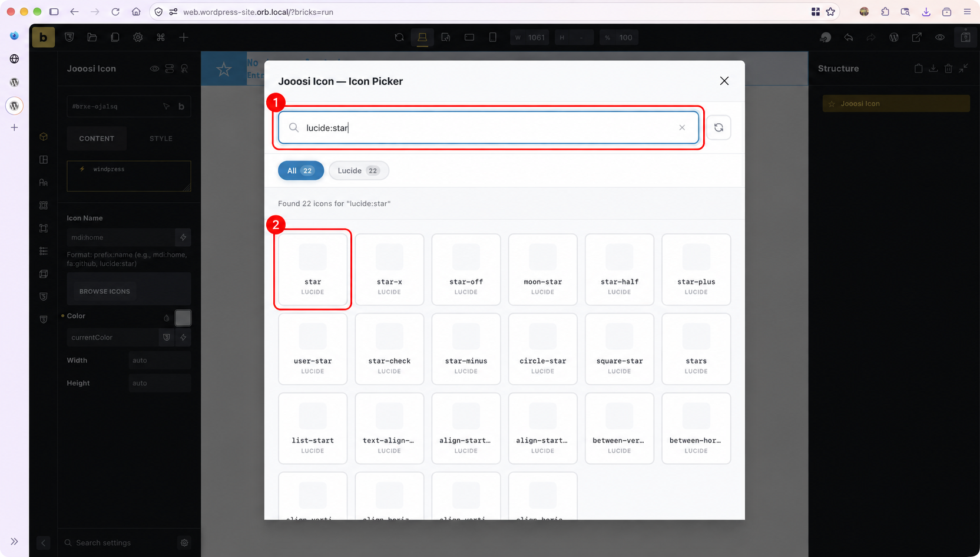
Task: Click the Width auto field
Action: (160, 360)
